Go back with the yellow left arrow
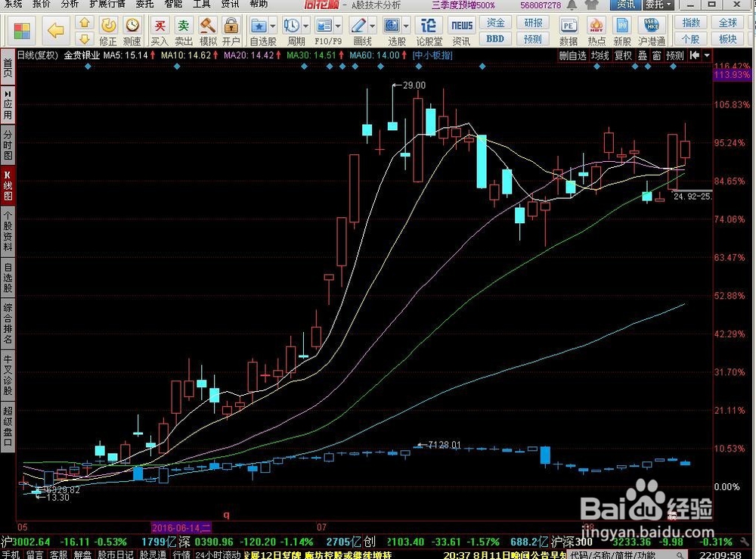 pos(55,31)
